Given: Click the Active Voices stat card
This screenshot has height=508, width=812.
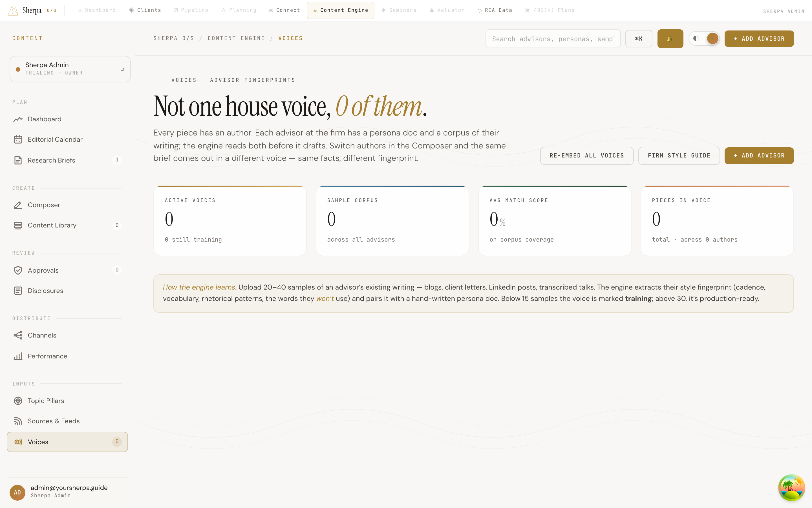Looking at the screenshot, I should point(230,221).
